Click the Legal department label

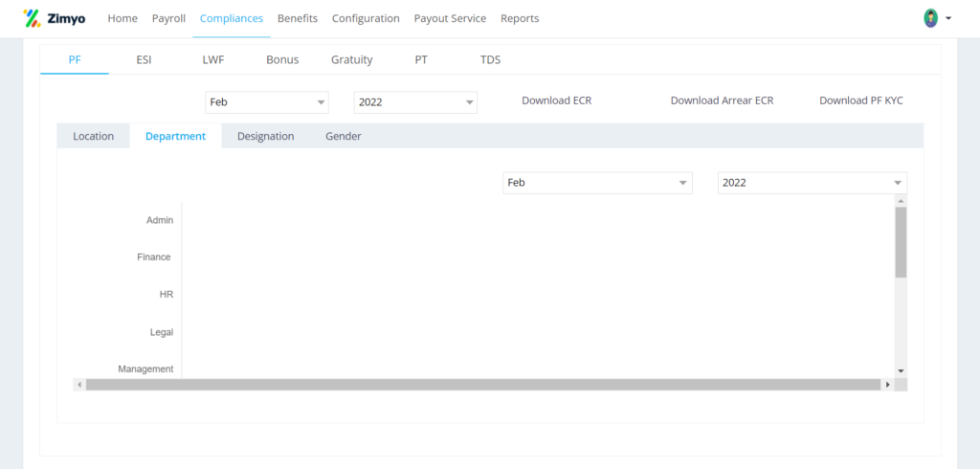point(161,332)
